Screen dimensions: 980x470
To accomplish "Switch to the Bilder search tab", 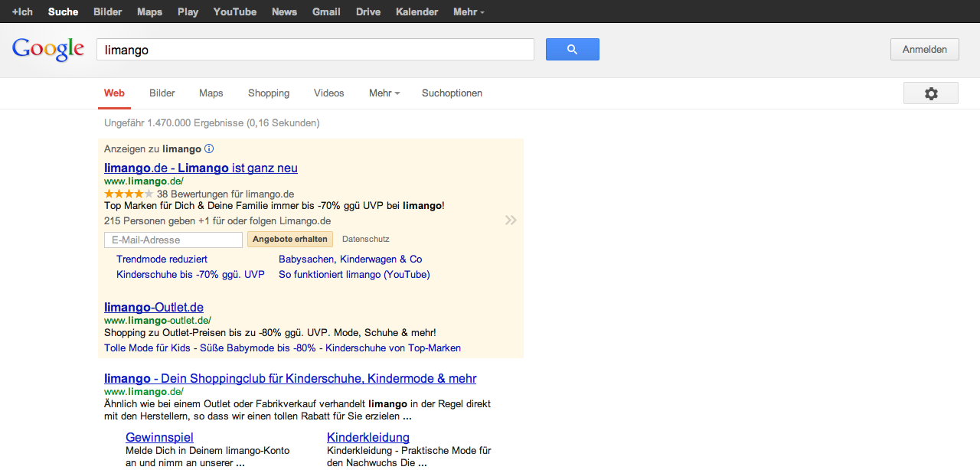I will pyautogui.click(x=162, y=93).
